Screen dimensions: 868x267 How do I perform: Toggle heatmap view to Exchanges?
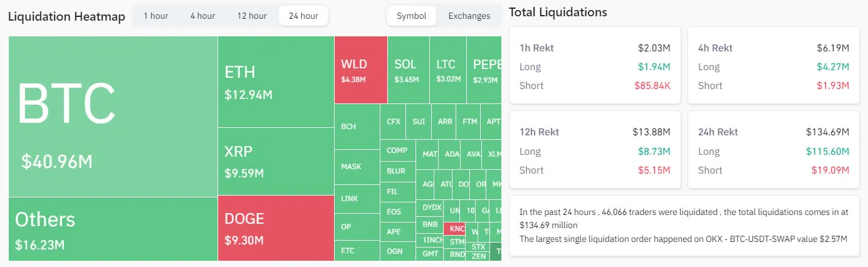(x=469, y=16)
